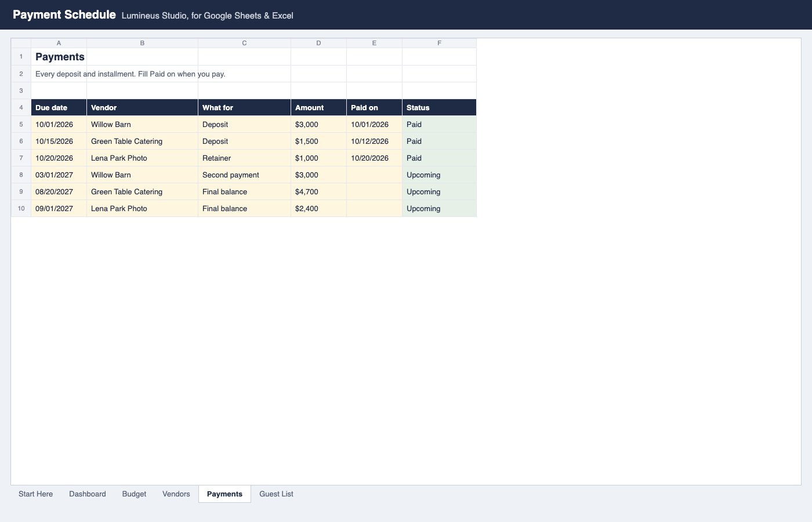This screenshot has width=812, height=522.
Task: Select column B header
Action: click(142, 43)
